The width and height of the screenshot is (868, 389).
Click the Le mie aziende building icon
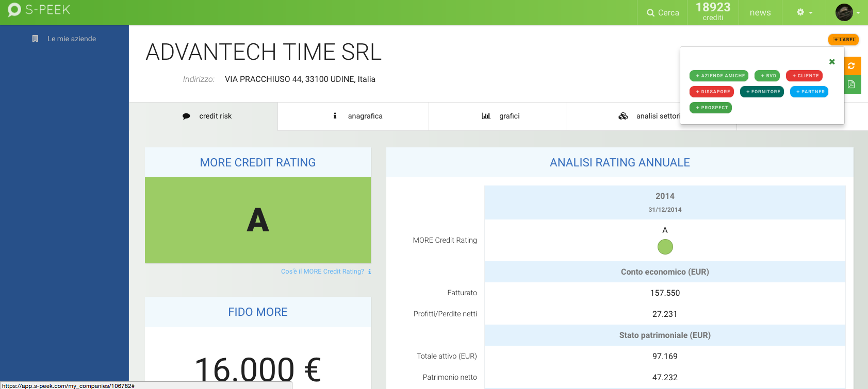click(35, 39)
